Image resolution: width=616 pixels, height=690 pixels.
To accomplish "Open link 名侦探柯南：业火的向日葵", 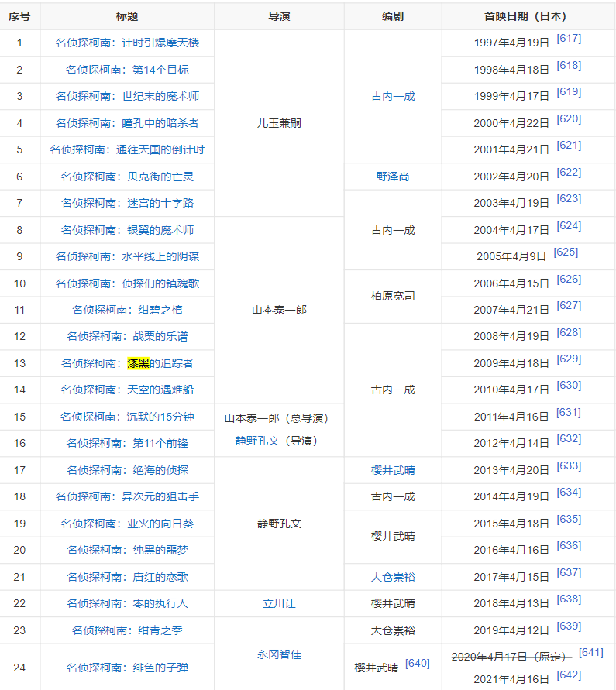I will [127, 524].
